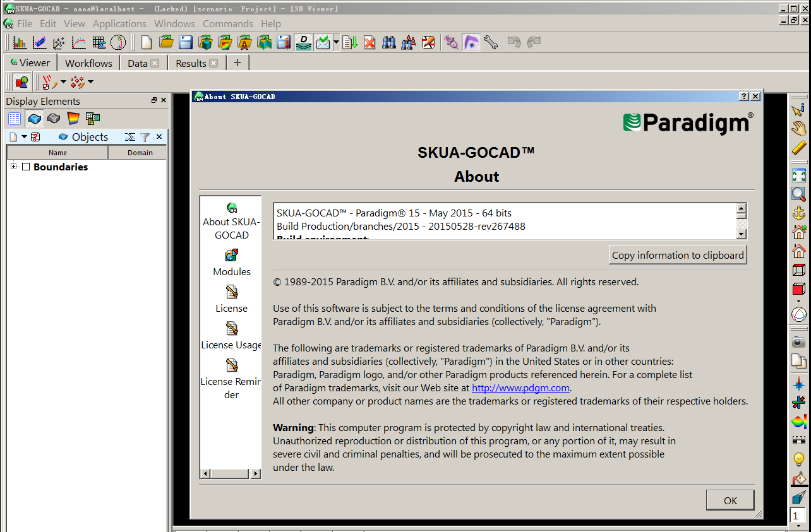Open the Commands menu
The width and height of the screenshot is (811, 532).
coord(228,23)
